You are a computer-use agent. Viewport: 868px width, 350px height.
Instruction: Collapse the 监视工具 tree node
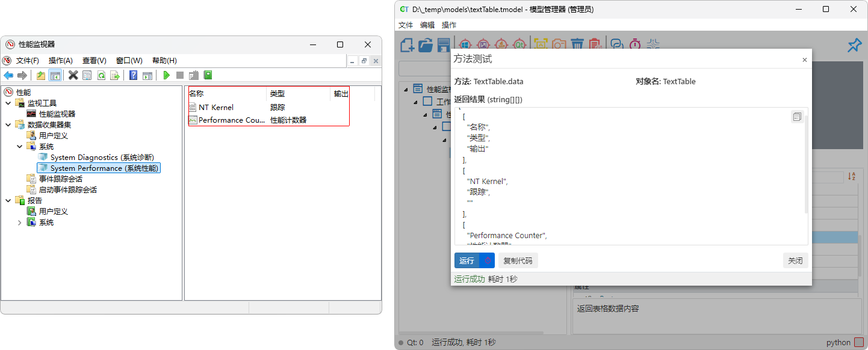click(8, 103)
